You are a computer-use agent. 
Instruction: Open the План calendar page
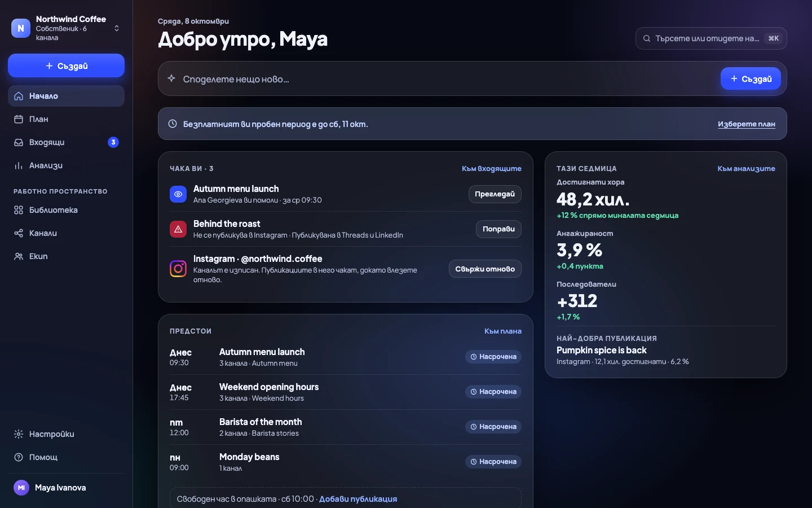point(66,119)
